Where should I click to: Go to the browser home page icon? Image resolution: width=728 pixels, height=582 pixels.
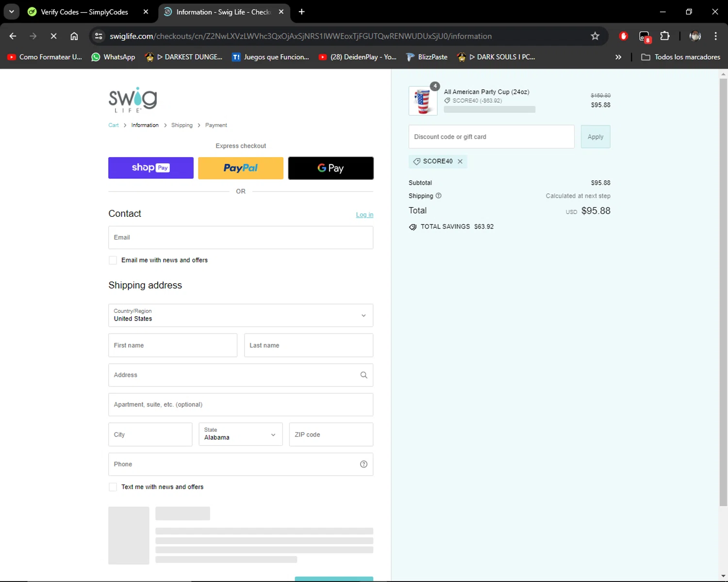[74, 36]
